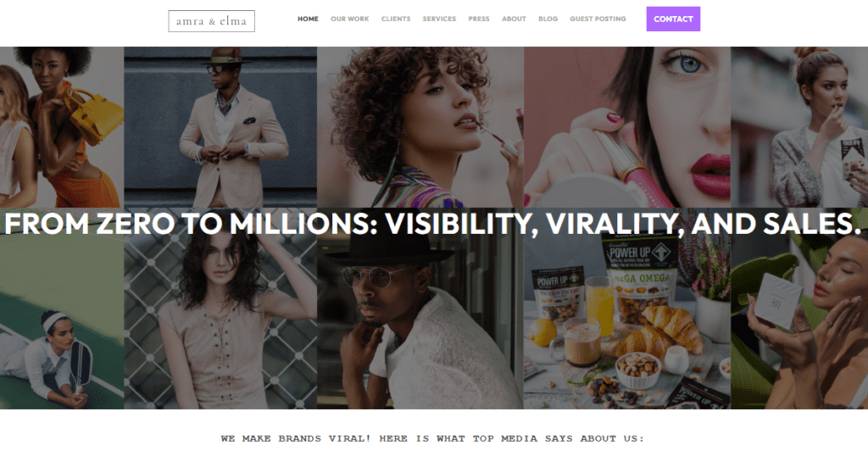Open the curly-haired woman applying lipgloss image
The width and height of the screenshot is (868, 456).
point(420,127)
